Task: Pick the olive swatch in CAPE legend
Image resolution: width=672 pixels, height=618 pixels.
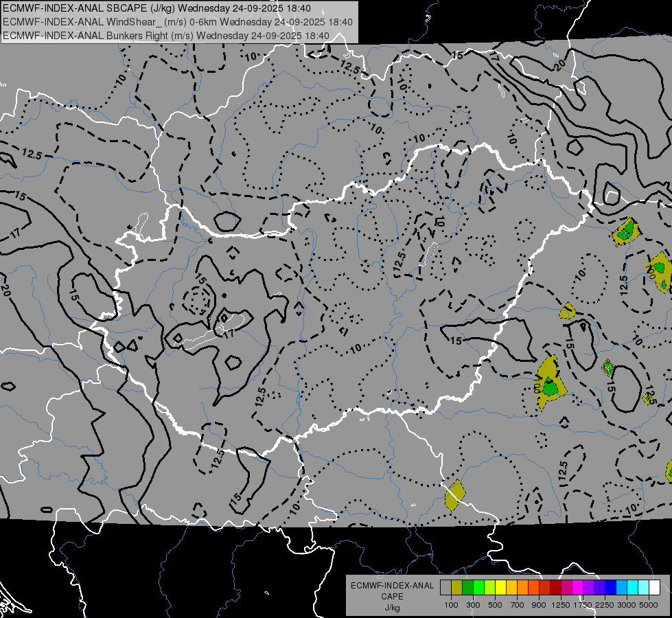Action: pyautogui.click(x=457, y=587)
